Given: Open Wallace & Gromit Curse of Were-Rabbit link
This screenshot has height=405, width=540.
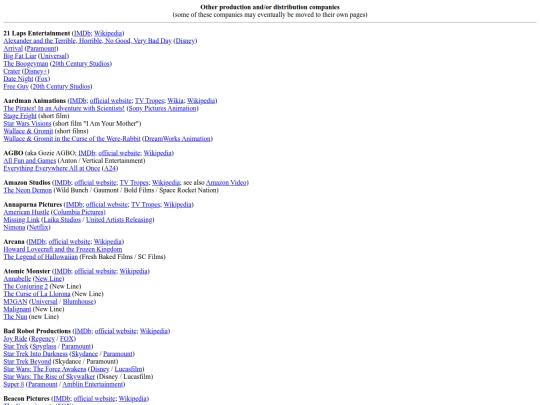Looking at the screenshot, I should click(72, 139).
